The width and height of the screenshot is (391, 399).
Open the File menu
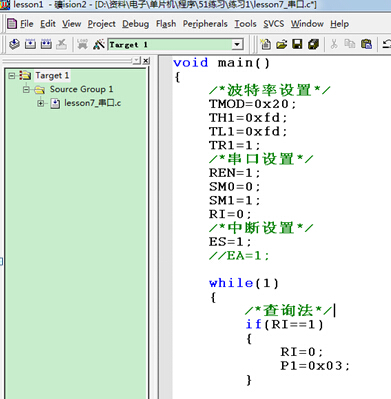27,24
